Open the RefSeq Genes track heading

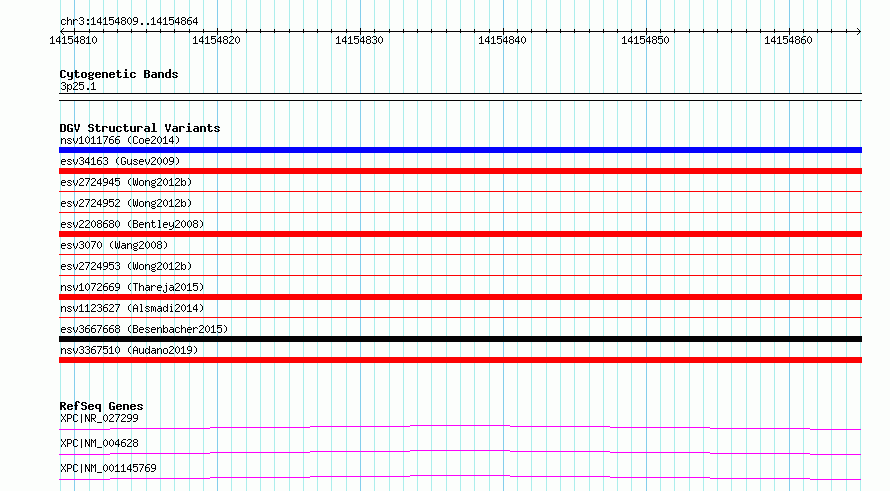point(101,406)
